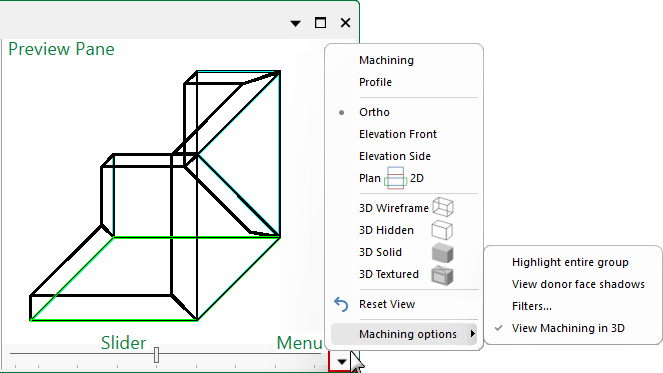Click the Reset View undo arrow icon
The width and height of the screenshot is (663, 373).
tap(341, 304)
